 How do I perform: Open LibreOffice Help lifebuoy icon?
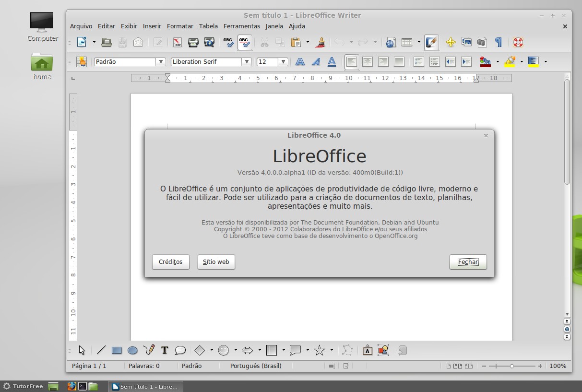pyautogui.click(x=518, y=42)
